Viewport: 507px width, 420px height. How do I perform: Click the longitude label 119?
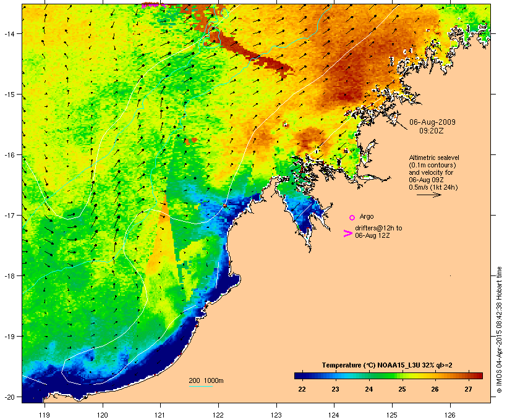(x=45, y=415)
